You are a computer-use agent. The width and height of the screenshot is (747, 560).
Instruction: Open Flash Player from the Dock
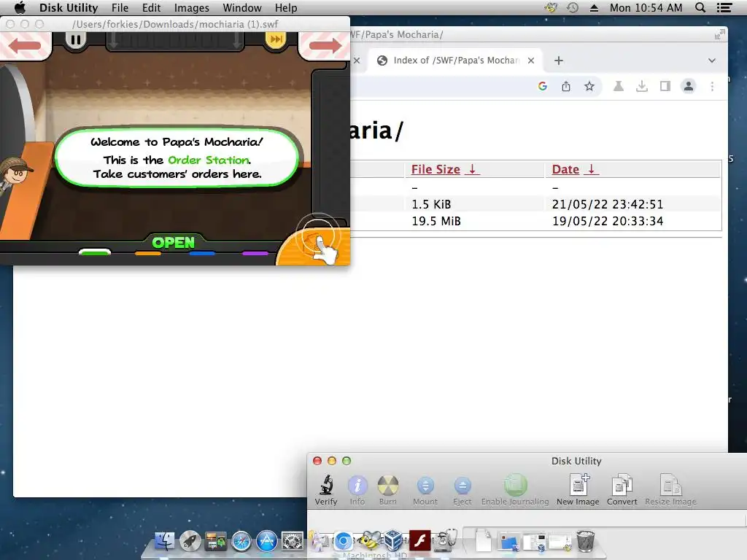point(419,540)
